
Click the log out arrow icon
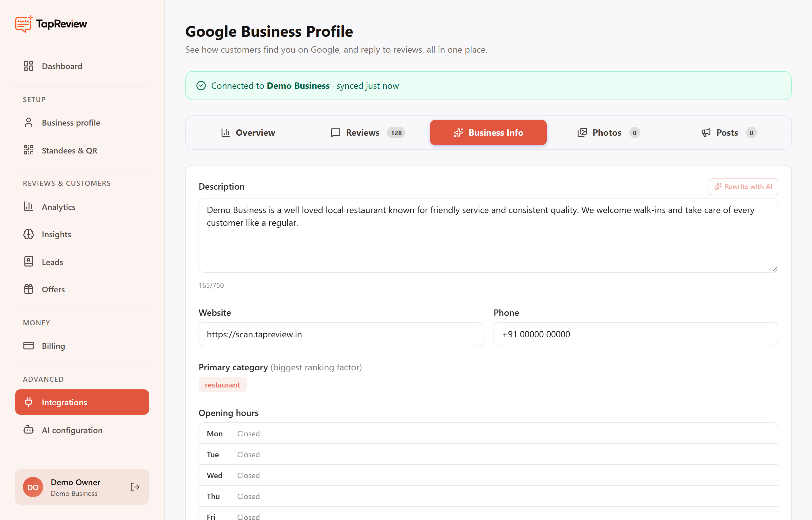click(135, 487)
